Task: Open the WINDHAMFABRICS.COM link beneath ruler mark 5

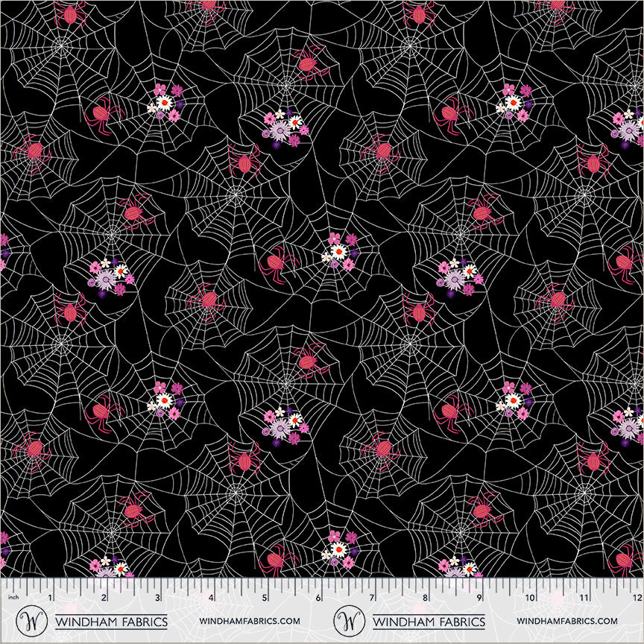Action: click(250, 621)
